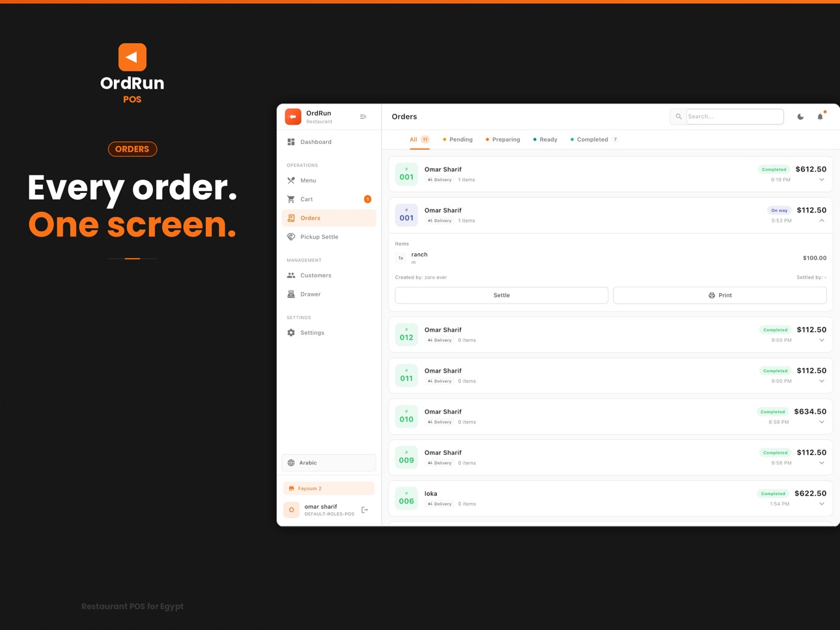Click the customer name loka
The image size is (840, 630).
[x=431, y=494]
